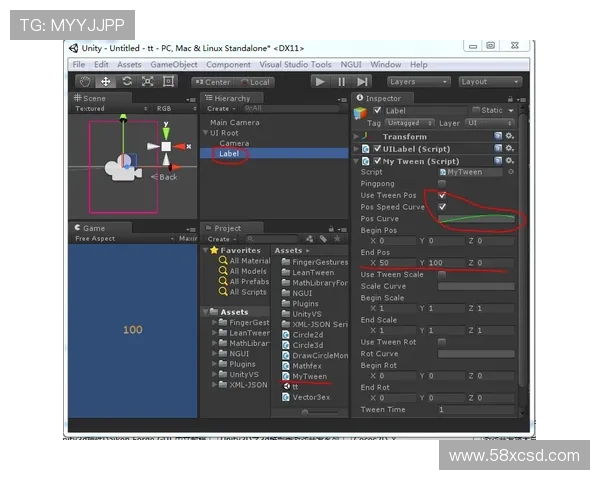Click the Inspector lock icon
This screenshot has width=600, height=480.
click(510, 99)
